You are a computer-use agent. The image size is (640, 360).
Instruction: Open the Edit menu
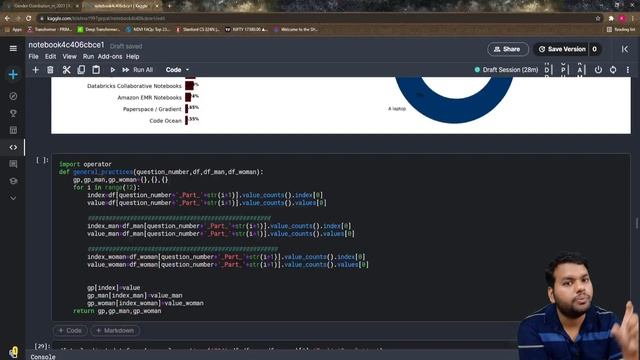coord(50,57)
